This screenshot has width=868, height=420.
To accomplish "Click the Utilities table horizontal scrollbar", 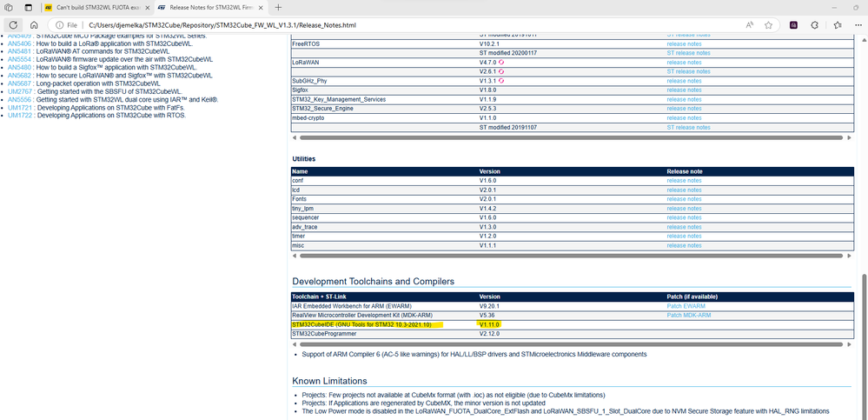I will [x=571, y=256].
